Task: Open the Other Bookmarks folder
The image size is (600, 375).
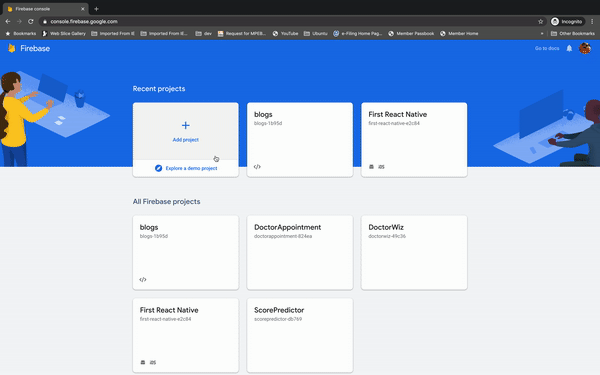Action: coord(572,34)
